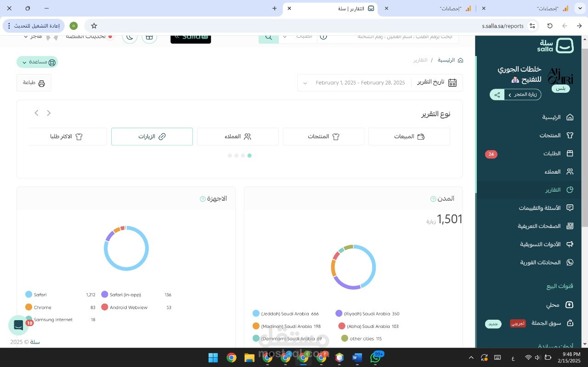Click the Chrome (in-app) legend entry Android Webview
The width and height of the screenshot is (588, 367).
(136, 307)
